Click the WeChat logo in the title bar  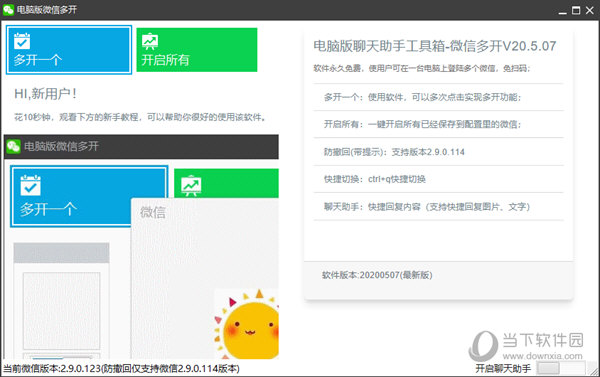tap(8, 10)
